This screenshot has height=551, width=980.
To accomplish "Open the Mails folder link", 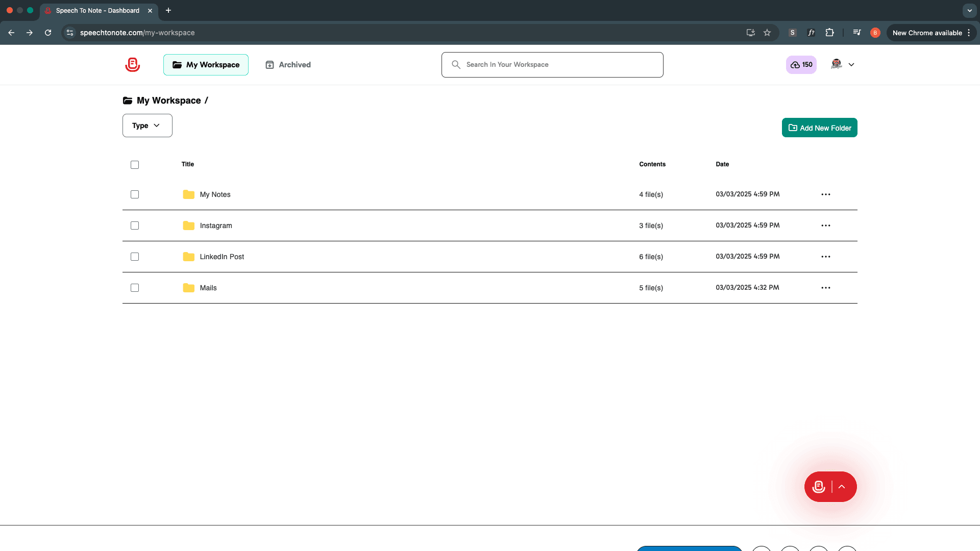I will pos(208,288).
